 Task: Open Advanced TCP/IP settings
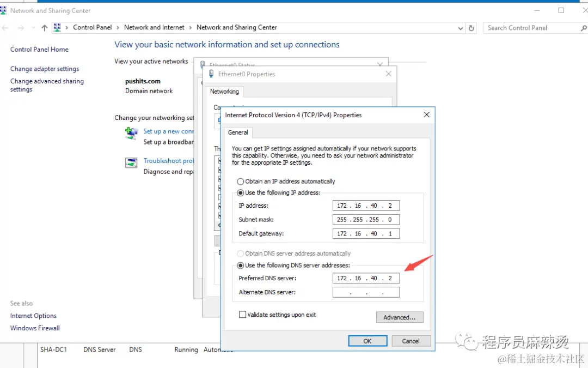coord(400,317)
